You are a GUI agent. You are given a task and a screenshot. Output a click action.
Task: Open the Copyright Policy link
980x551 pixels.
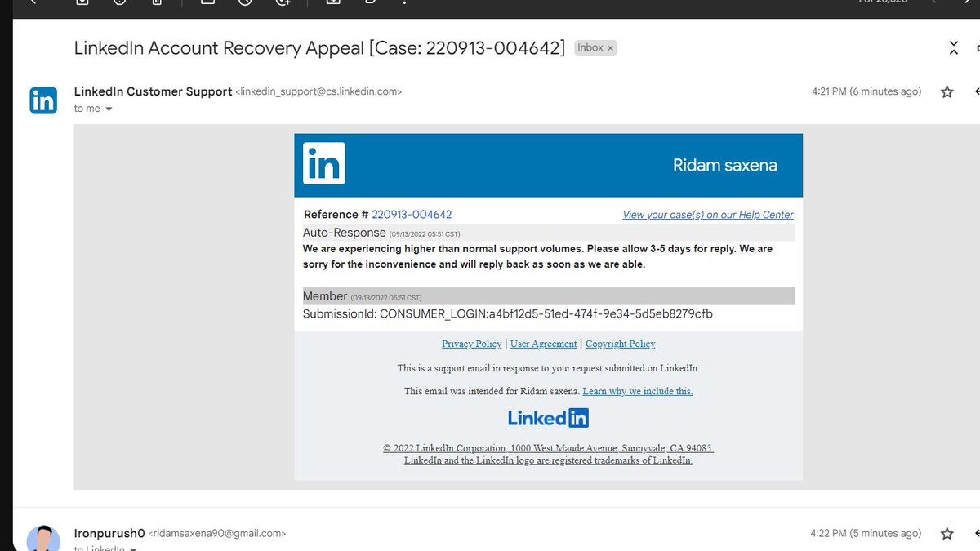click(620, 344)
